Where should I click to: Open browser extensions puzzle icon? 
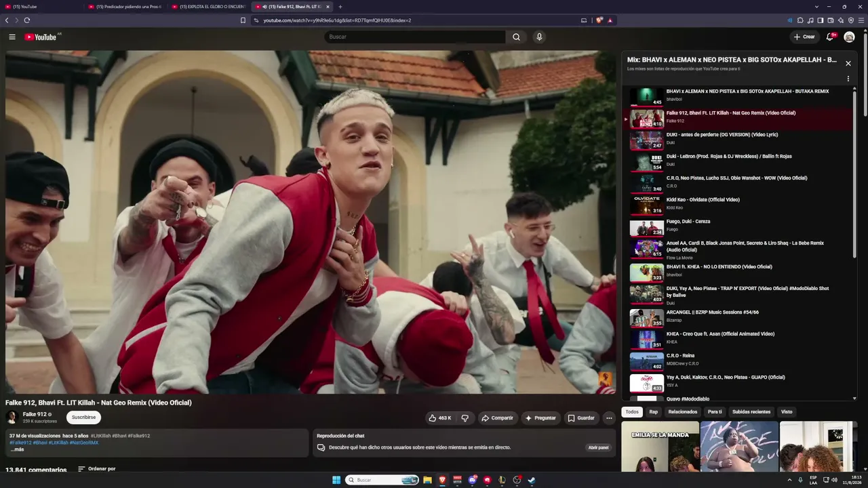800,20
